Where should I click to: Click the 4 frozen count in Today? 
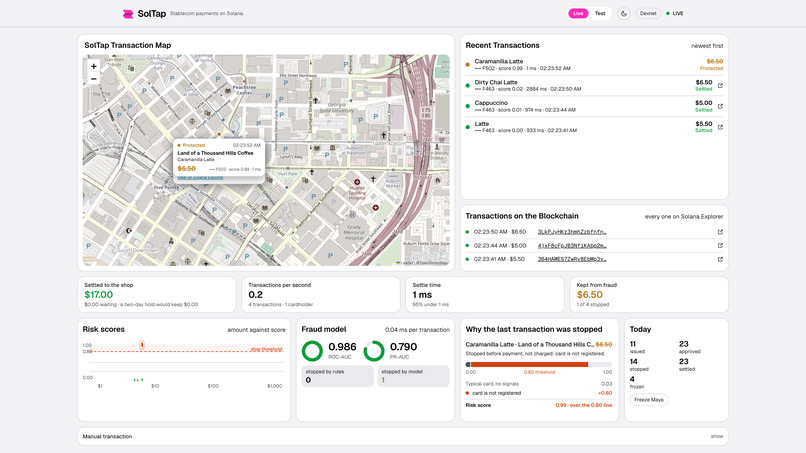click(632, 379)
